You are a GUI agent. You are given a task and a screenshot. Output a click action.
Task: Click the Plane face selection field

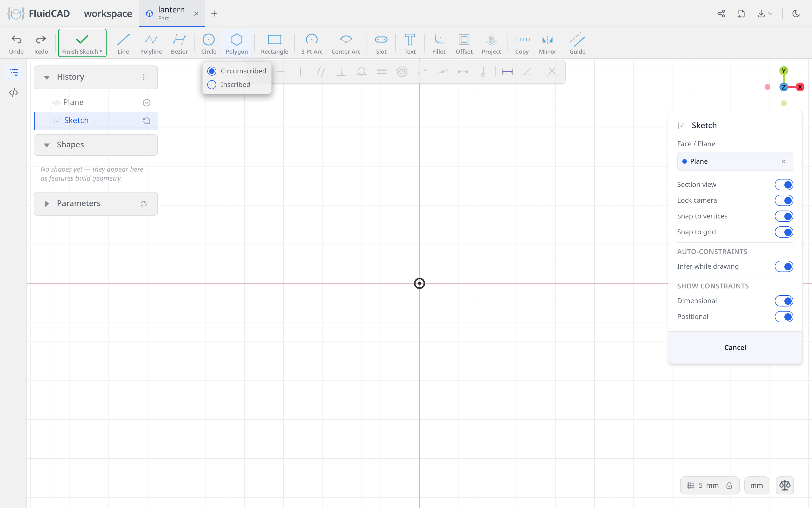pos(735,162)
